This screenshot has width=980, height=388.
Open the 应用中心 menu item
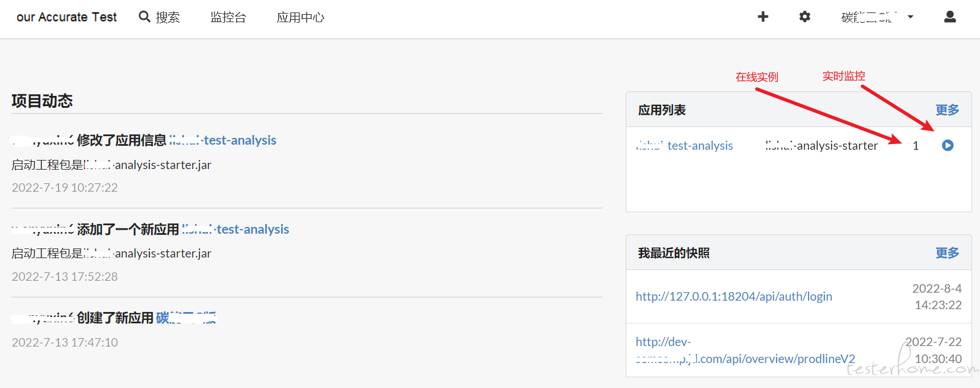pyautogui.click(x=300, y=18)
